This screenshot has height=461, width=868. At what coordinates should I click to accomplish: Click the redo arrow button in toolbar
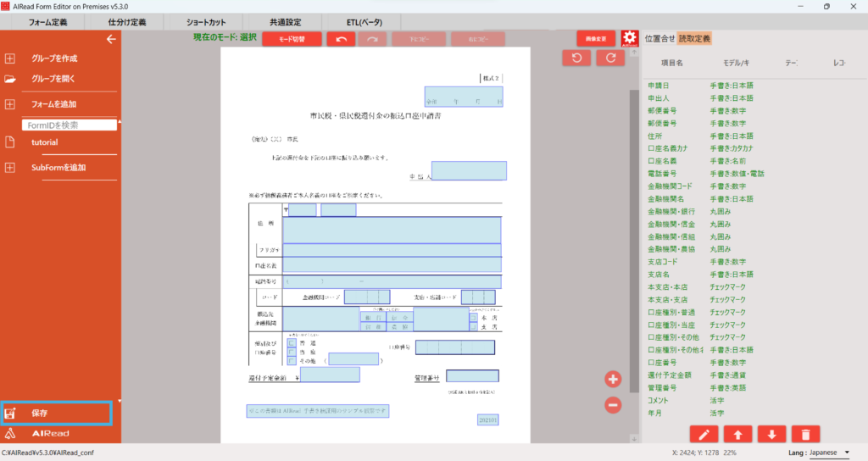[371, 39]
